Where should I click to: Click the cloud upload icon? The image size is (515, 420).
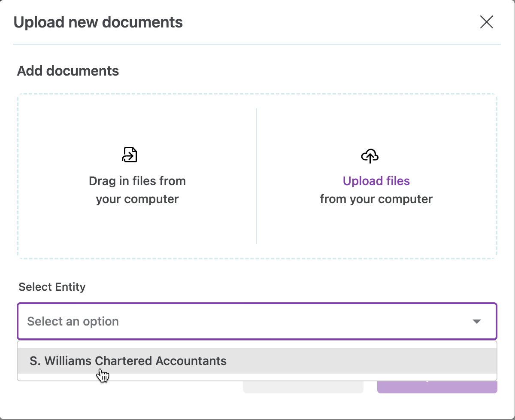point(370,156)
